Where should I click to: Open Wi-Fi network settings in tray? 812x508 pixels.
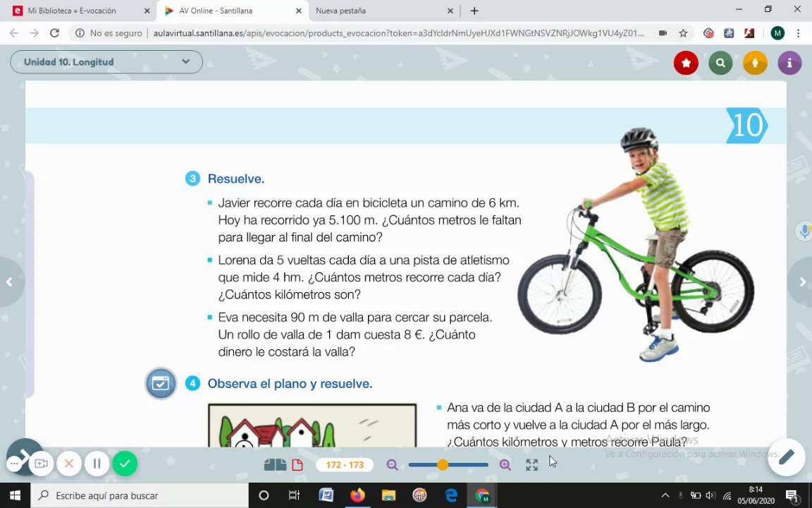coord(727,495)
